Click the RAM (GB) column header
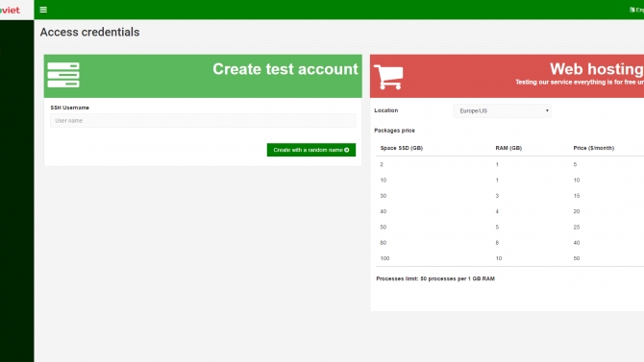 pyautogui.click(x=508, y=148)
